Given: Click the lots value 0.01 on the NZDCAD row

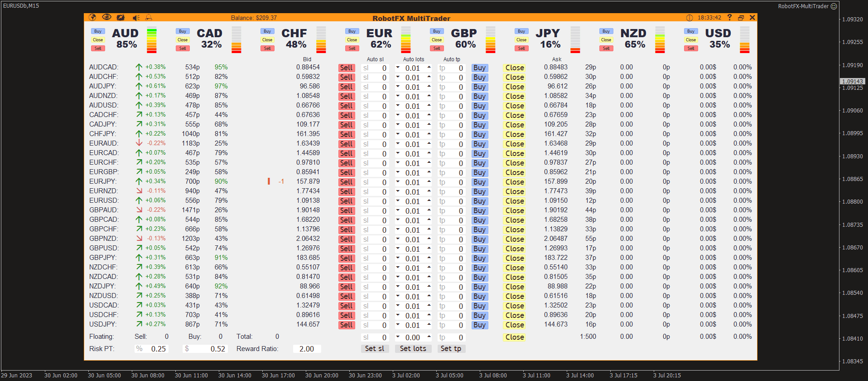Looking at the screenshot, I should [413, 278].
